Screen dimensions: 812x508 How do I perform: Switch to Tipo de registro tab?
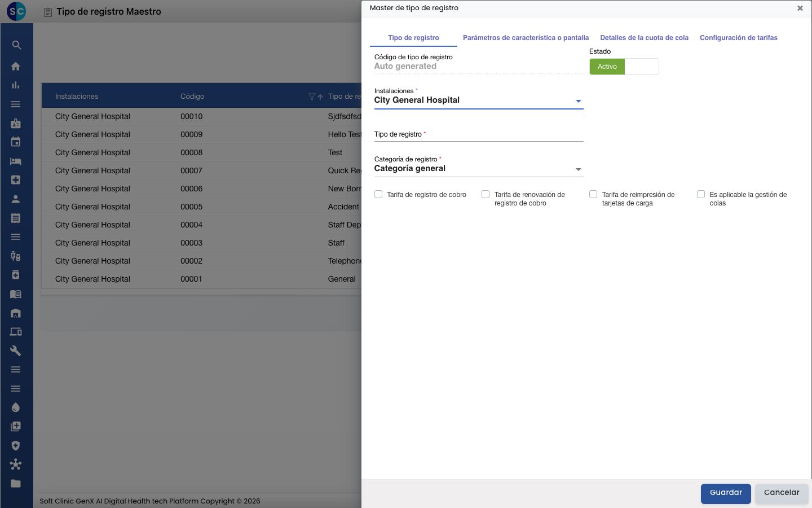(x=413, y=38)
